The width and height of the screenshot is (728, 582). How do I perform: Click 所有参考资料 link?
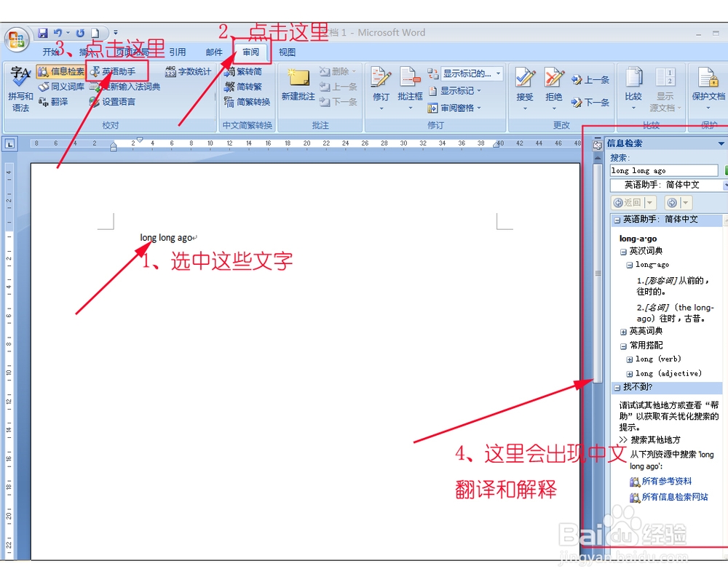[x=667, y=482]
